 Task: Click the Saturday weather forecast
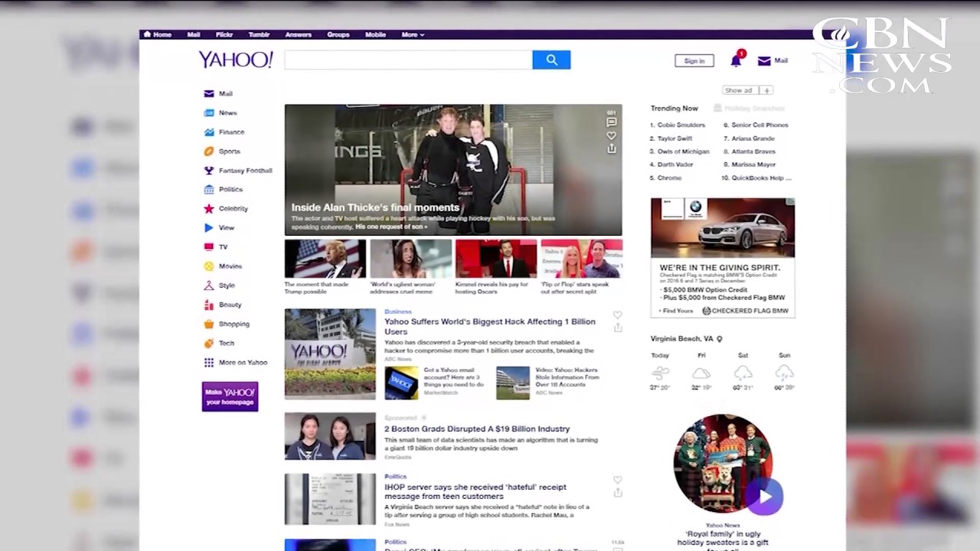click(743, 372)
